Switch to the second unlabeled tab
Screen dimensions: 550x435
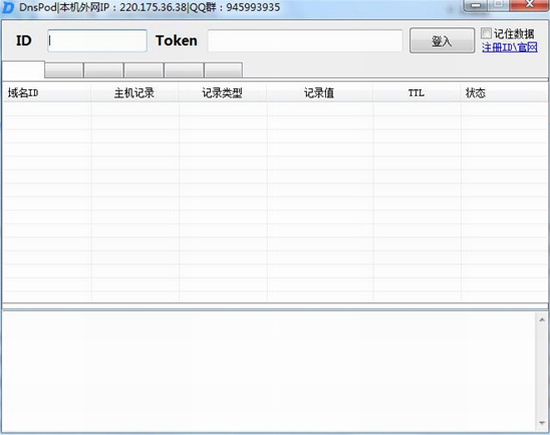[64, 70]
